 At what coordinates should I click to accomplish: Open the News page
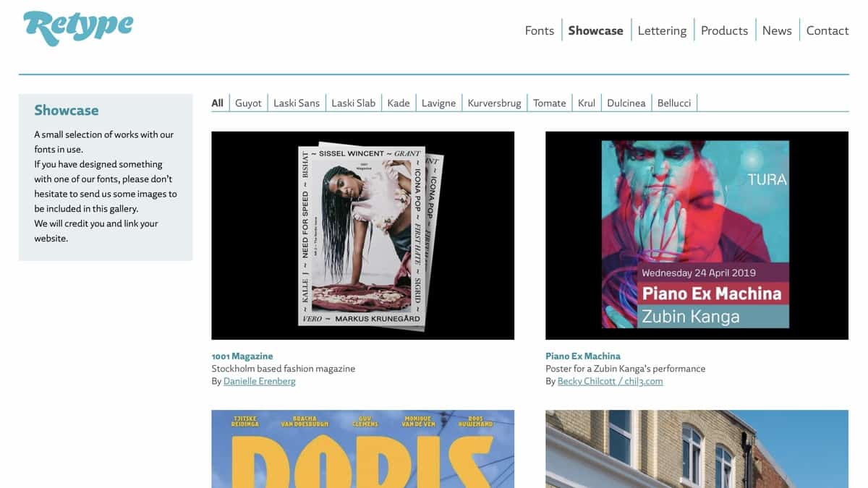[x=777, y=30]
